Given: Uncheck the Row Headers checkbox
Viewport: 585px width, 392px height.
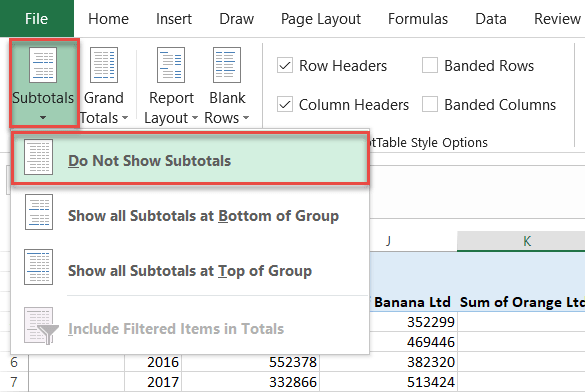Looking at the screenshot, I should point(285,66).
